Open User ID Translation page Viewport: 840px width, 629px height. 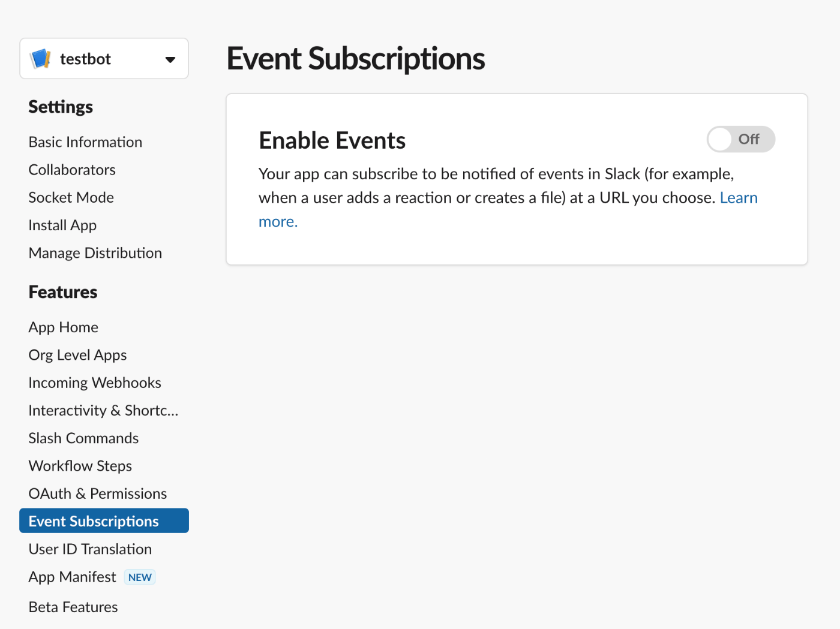click(x=90, y=549)
